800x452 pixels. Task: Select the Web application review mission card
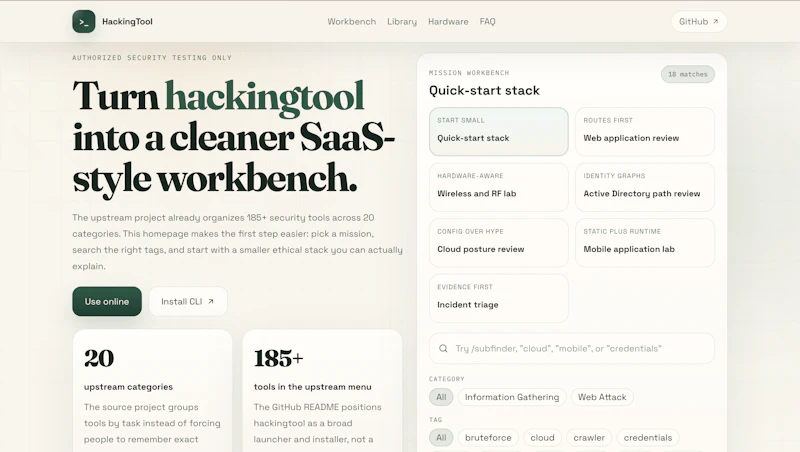[x=645, y=132]
